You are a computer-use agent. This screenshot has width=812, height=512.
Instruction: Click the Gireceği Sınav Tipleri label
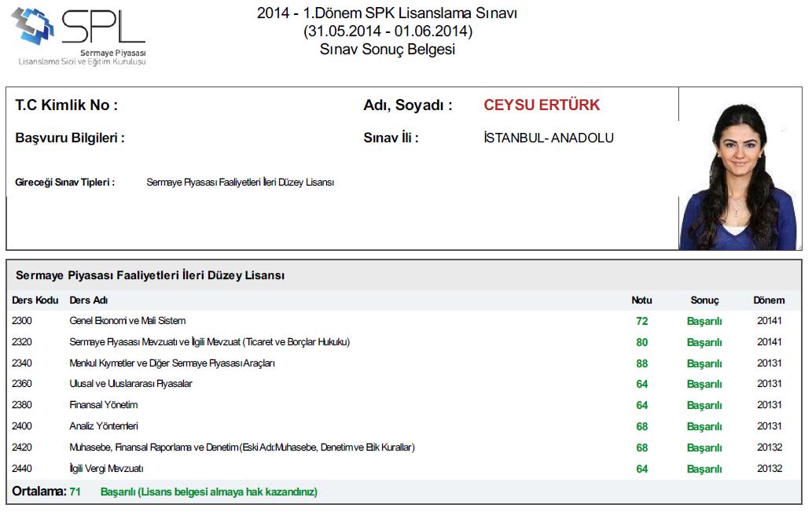pyautogui.click(x=64, y=182)
